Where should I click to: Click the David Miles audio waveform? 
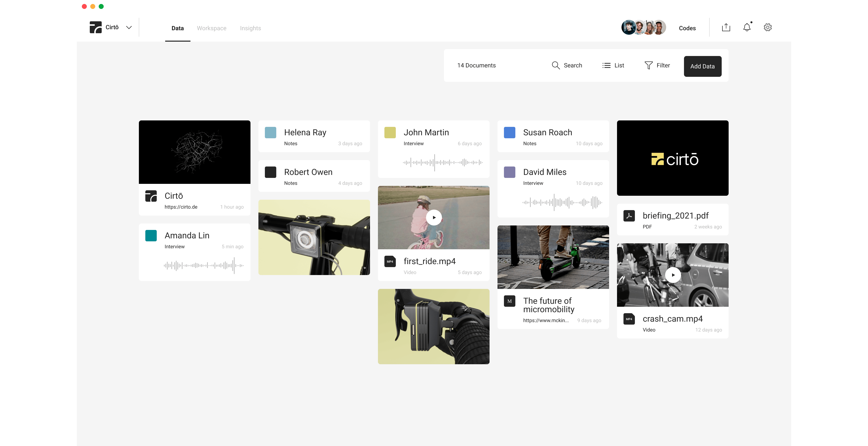tap(562, 202)
